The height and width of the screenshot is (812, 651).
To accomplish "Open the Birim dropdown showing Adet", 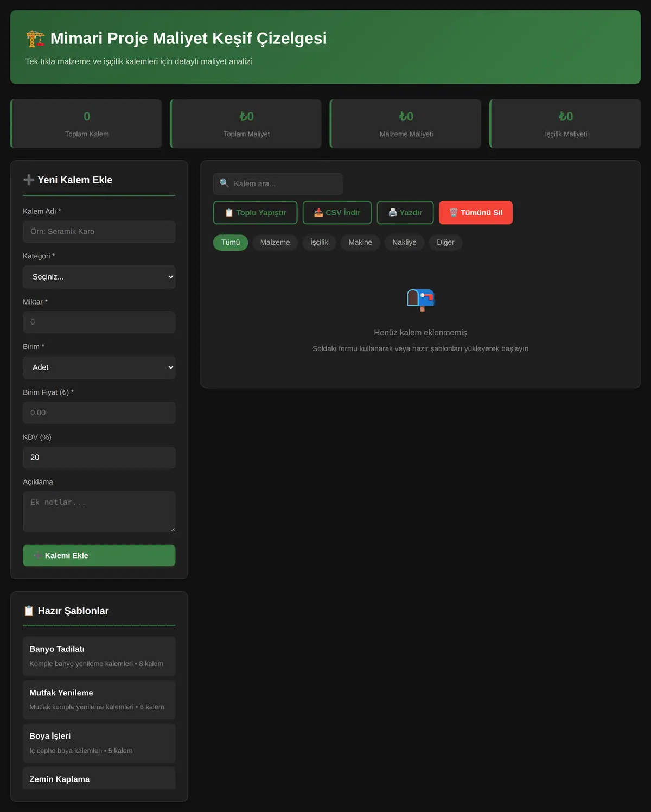I will click(x=99, y=367).
